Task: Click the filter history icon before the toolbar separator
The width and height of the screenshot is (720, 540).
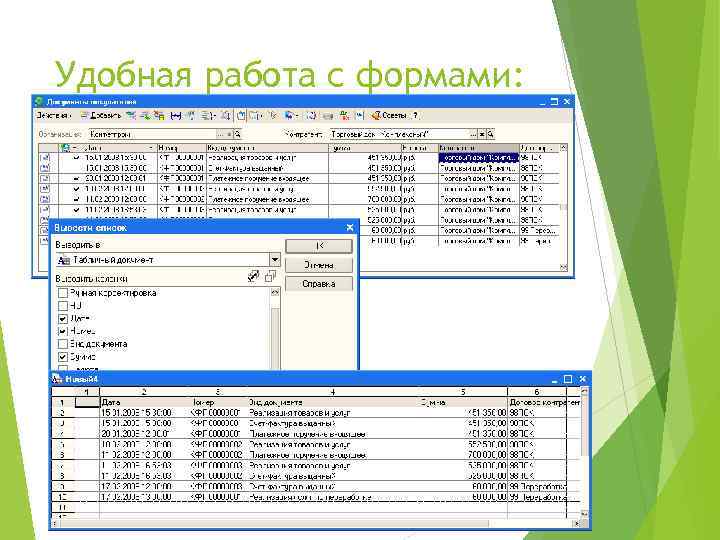Action: (225, 115)
